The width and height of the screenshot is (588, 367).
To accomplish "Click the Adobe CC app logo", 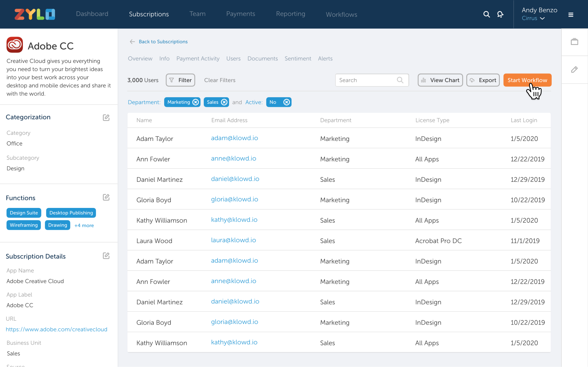I will pyautogui.click(x=15, y=45).
